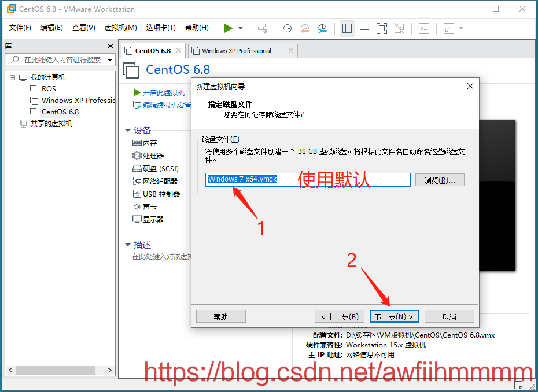Collapse the 描述 section
Screen dimensions: 538x392
pos(128,245)
